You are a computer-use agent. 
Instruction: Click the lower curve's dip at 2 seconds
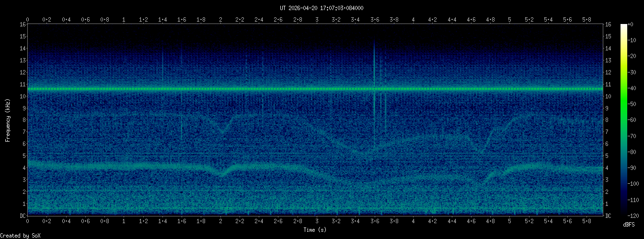(221, 174)
